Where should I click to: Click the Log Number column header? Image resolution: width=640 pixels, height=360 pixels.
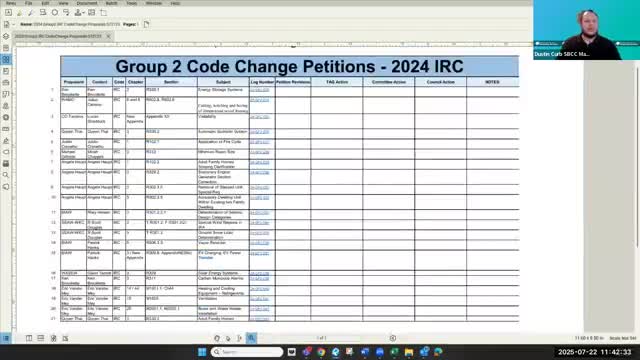(x=262, y=82)
